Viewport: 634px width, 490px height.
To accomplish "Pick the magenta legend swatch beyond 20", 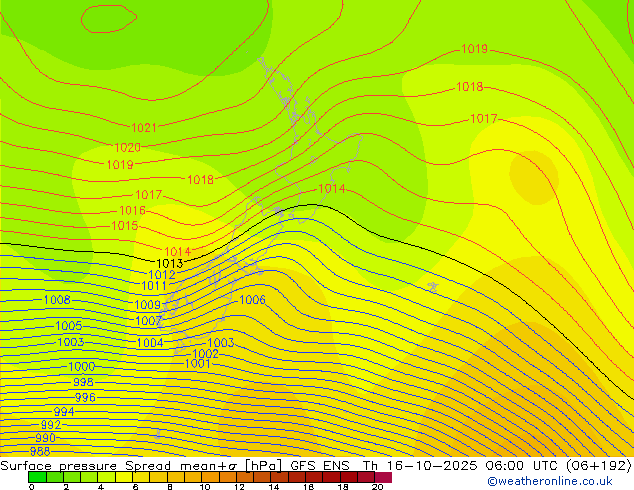I will click(x=383, y=477).
